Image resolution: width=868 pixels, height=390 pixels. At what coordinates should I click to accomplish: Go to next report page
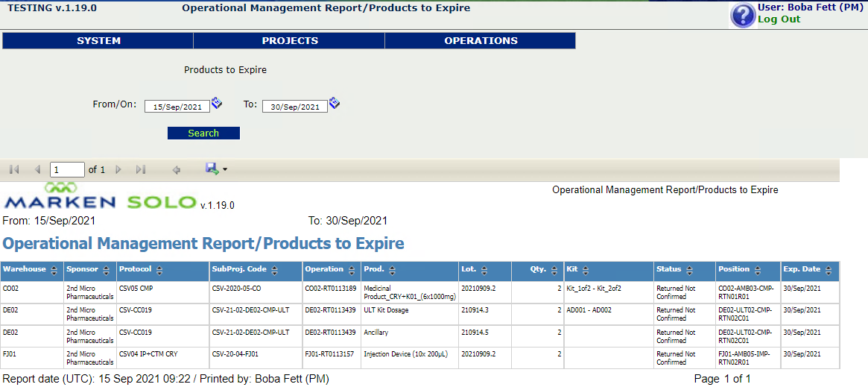click(x=118, y=169)
